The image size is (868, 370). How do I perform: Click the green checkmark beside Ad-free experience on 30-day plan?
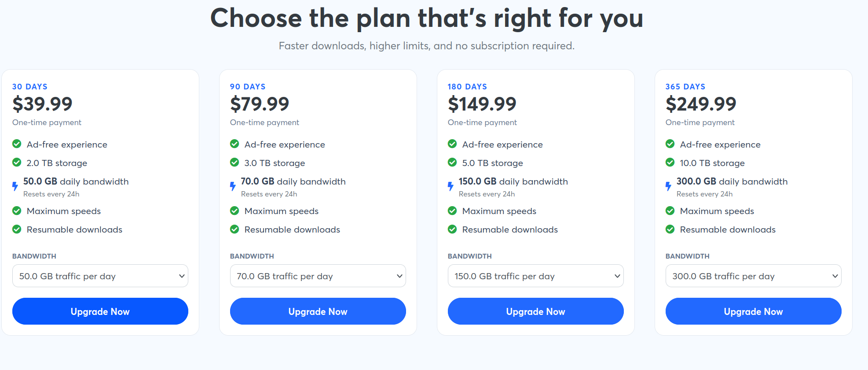17,144
